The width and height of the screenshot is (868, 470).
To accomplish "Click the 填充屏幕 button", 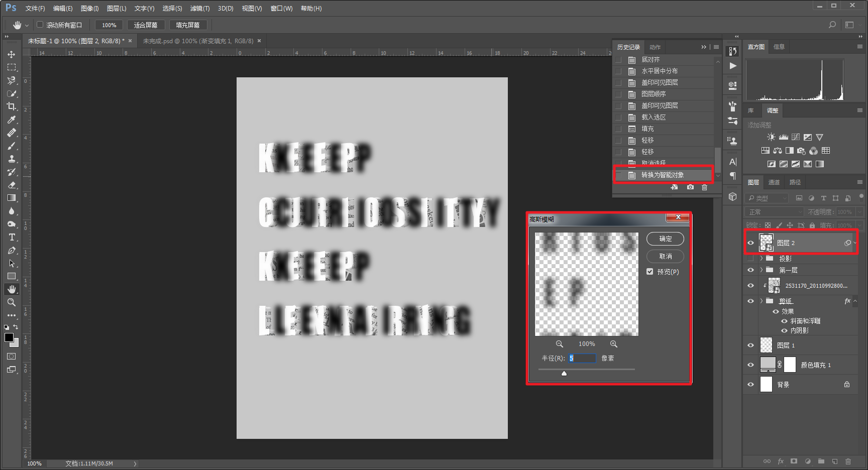I will [188, 25].
